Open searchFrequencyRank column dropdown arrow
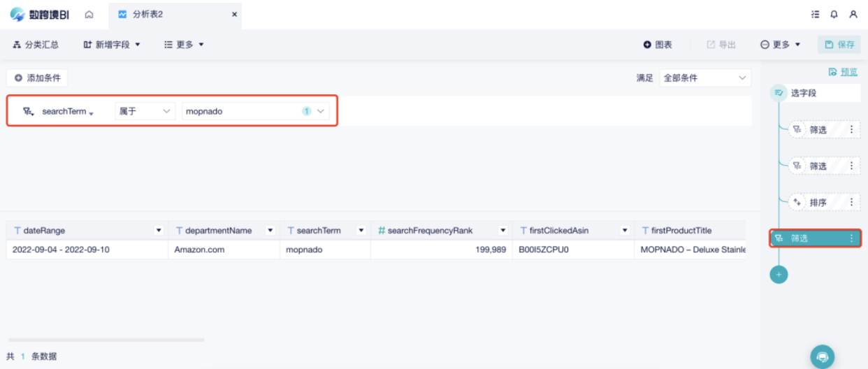 pos(502,231)
